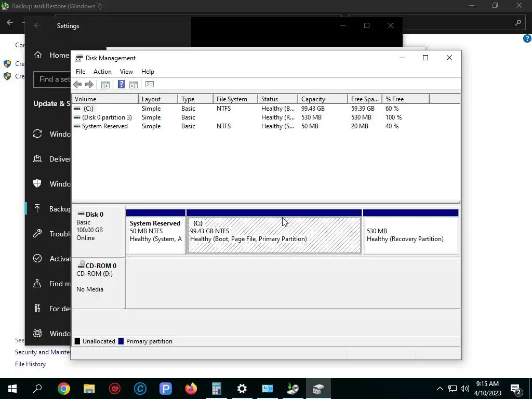Open the Action menu in Disk Management
The height and width of the screenshot is (399, 532).
pyautogui.click(x=102, y=72)
